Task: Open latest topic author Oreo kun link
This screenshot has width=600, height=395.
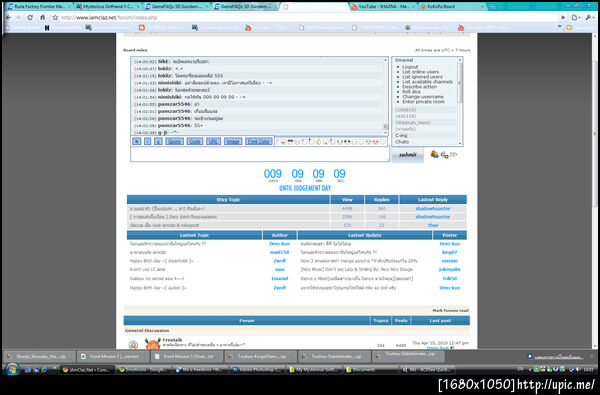Action: click(279, 244)
